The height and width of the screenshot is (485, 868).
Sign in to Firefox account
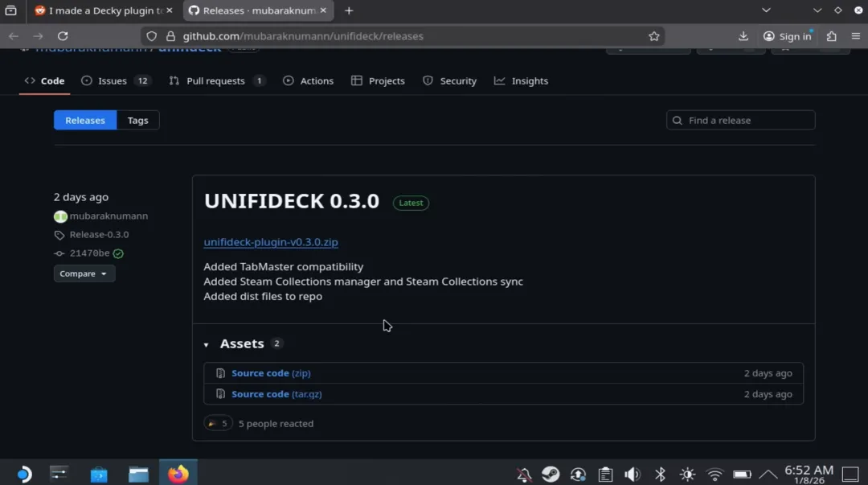(787, 36)
